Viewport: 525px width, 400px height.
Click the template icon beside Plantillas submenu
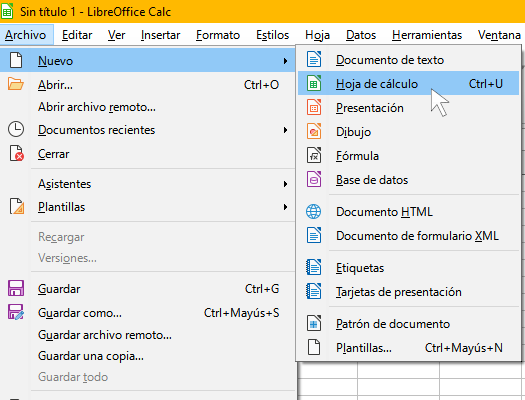pos(16,206)
